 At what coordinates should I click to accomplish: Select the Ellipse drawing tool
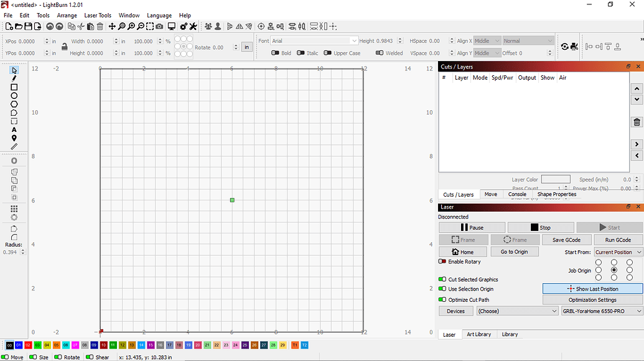coord(14,96)
